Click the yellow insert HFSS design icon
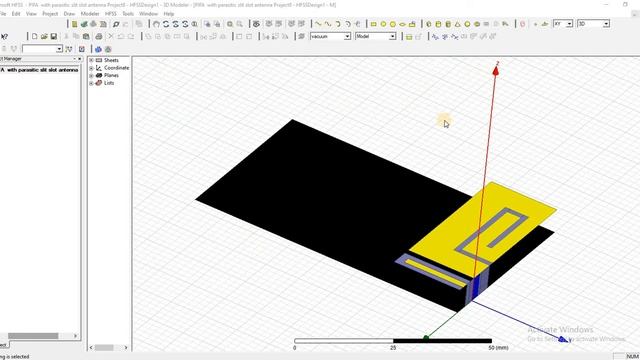The width and height of the screenshot is (640, 360). click(74, 24)
